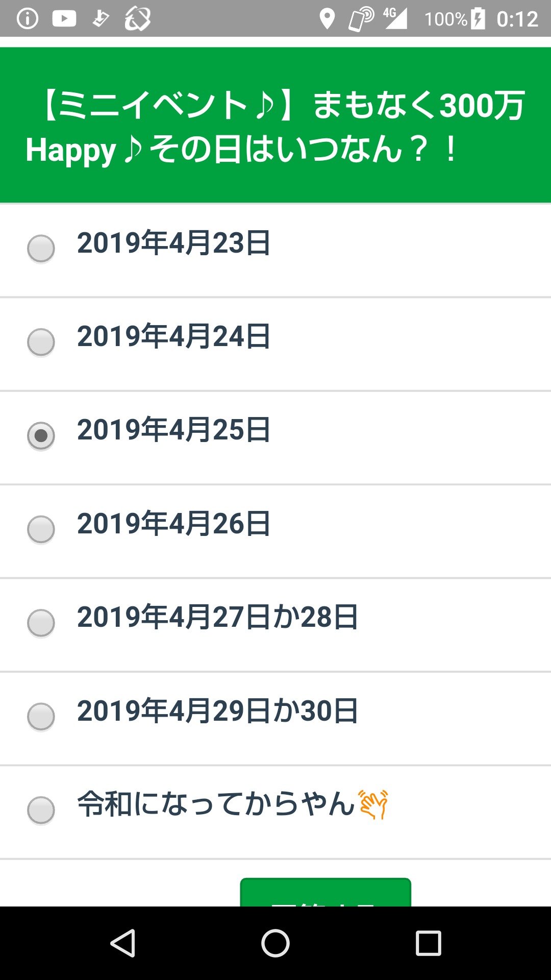Viewport: 551px width, 980px height.
Task: Pick the 2019年4月26日 option
Action: coord(41,529)
